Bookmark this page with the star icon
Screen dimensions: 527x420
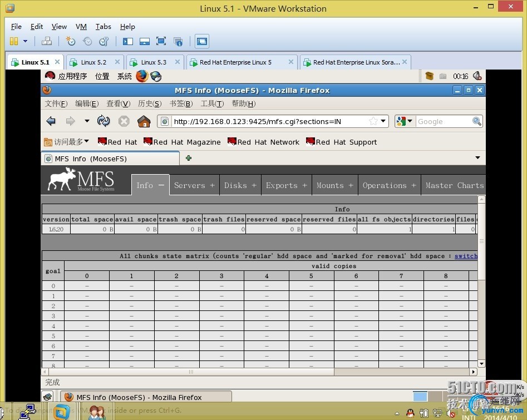pyautogui.click(x=373, y=121)
